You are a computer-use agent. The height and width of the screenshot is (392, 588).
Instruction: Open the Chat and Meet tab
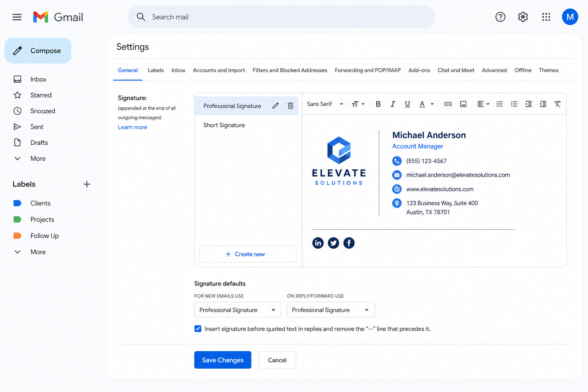coord(456,70)
